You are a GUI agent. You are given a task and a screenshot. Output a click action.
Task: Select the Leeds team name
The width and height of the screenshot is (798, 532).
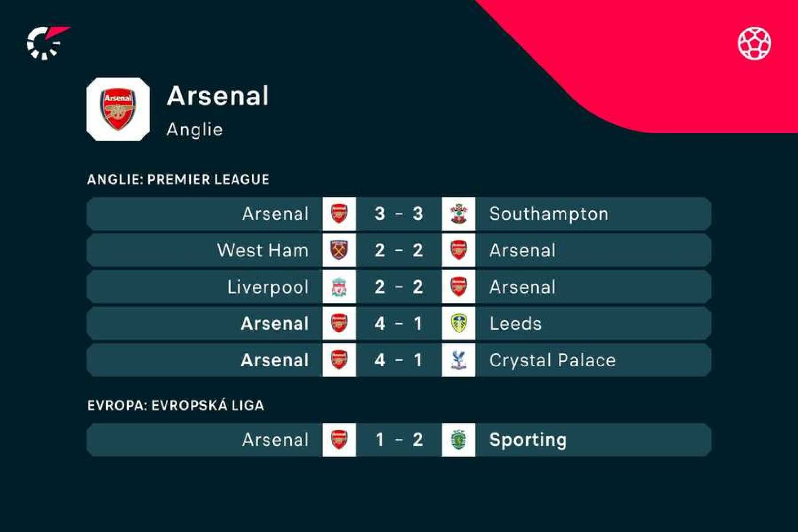pyautogui.click(x=515, y=324)
